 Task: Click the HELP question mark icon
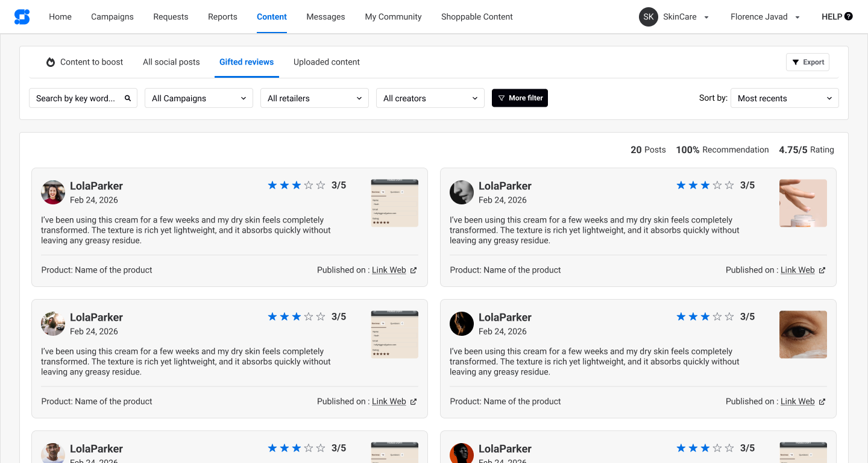point(849,16)
